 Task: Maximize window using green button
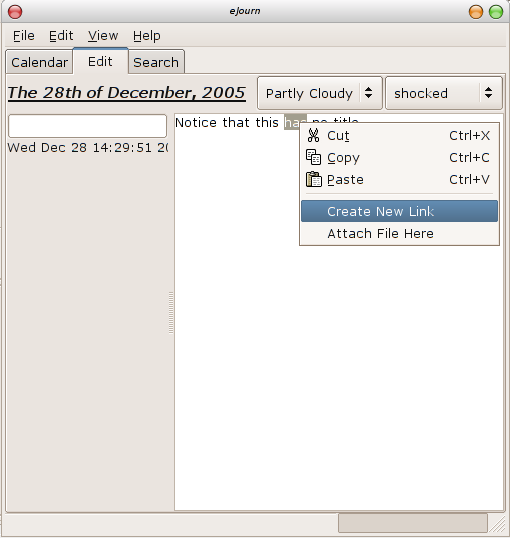[x=496, y=12]
